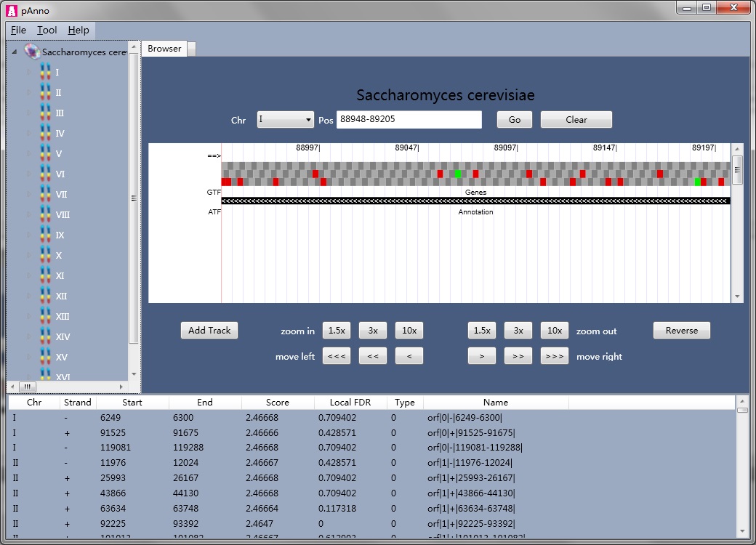The height and width of the screenshot is (545, 756).
Task: Click the track viewer vertical scrollbar thumb
Action: click(737, 169)
